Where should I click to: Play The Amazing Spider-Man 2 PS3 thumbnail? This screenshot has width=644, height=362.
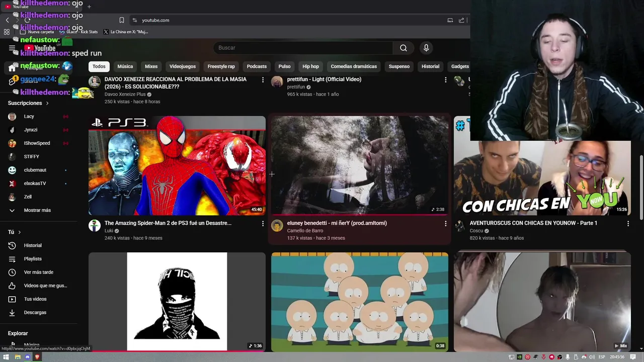coord(177,165)
